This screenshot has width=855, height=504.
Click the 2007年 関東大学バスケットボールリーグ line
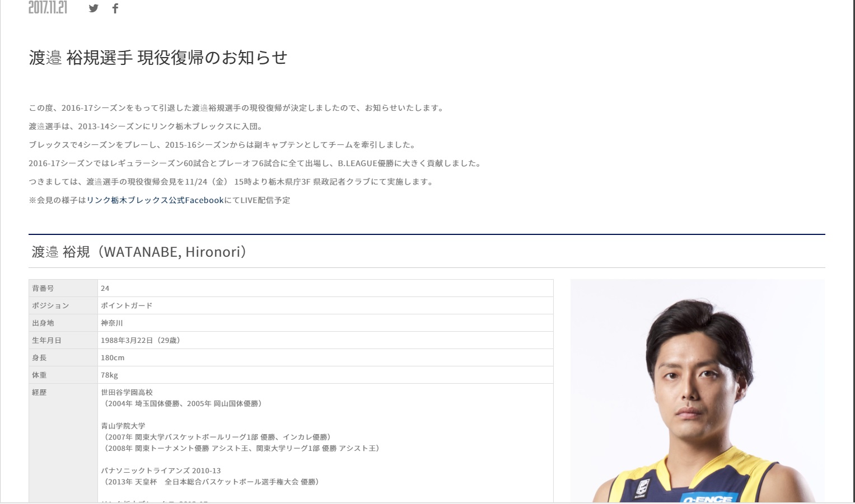point(217,437)
